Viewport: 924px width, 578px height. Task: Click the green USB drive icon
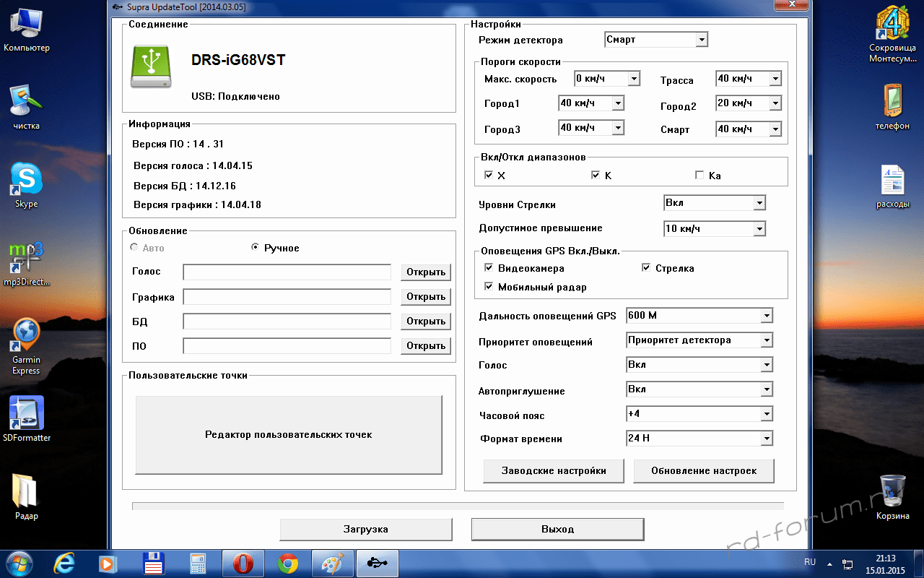point(150,66)
